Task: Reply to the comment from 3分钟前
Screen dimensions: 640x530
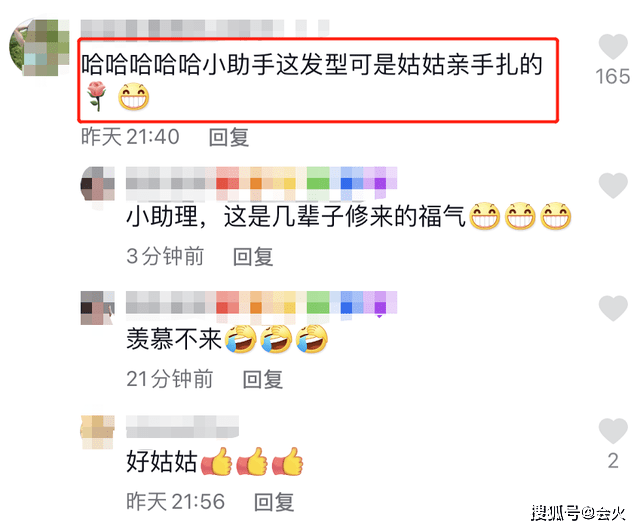Action: (253, 257)
